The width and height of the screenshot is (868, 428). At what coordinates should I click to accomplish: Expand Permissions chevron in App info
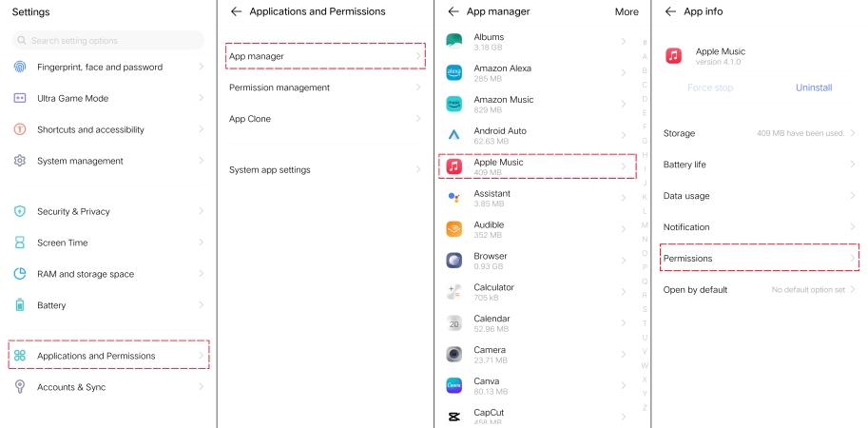click(x=853, y=258)
